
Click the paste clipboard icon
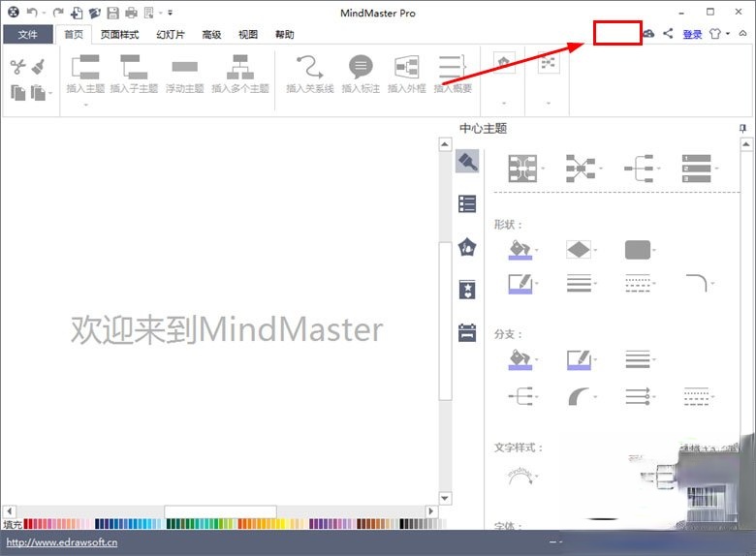tap(38, 92)
